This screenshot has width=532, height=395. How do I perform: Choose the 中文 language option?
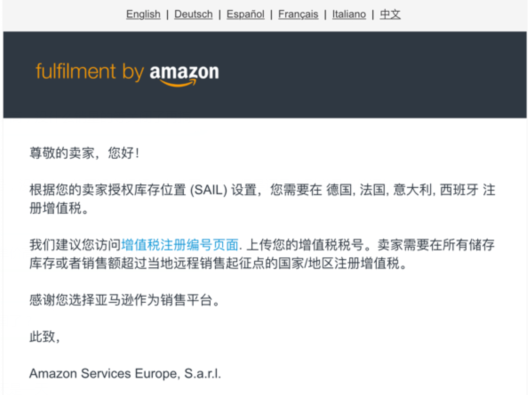click(390, 14)
